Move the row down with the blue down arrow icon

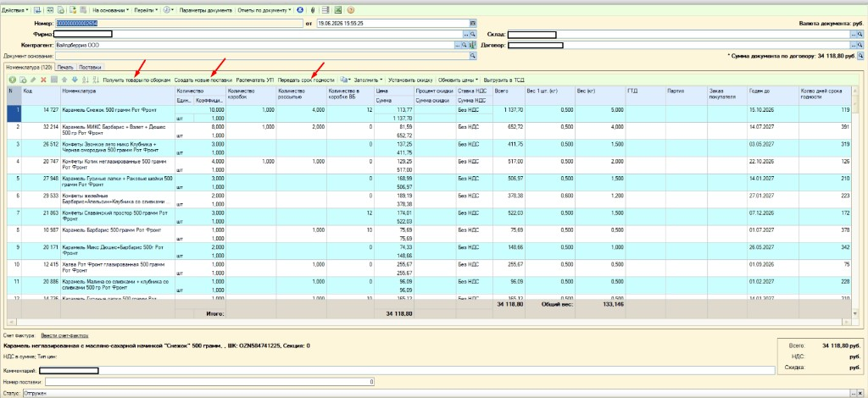click(75, 80)
